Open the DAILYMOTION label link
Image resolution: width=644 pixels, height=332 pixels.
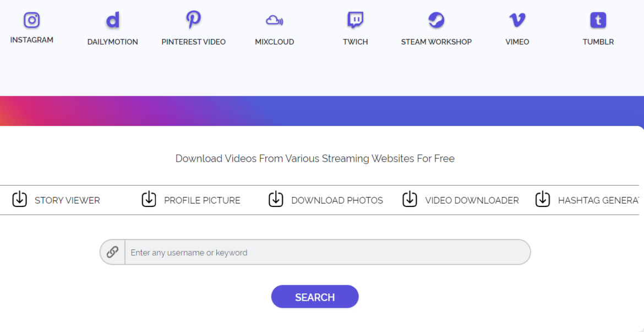pos(112,42)
